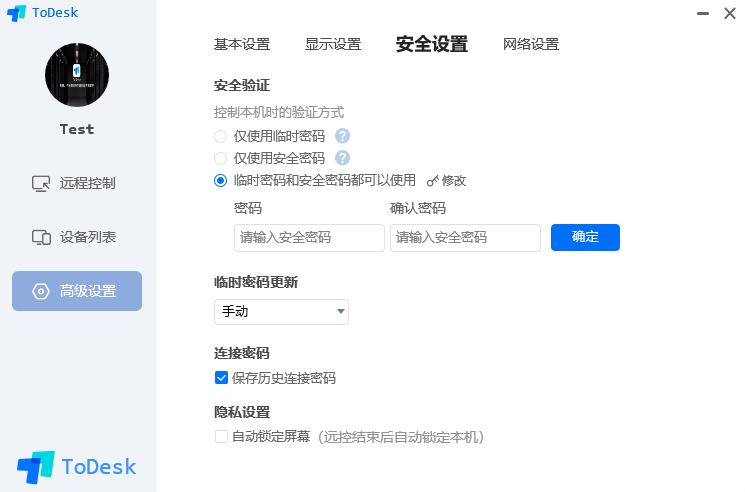745x492 pixels.
Task: Click the key icon beside 修改
Action: pyautogui.click(x=432, y=181)
